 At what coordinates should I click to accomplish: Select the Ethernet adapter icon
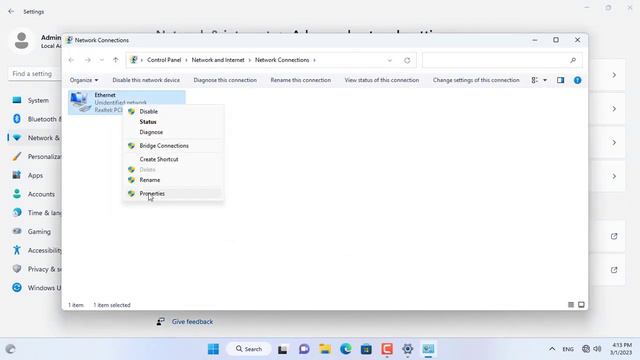point(80,102)
